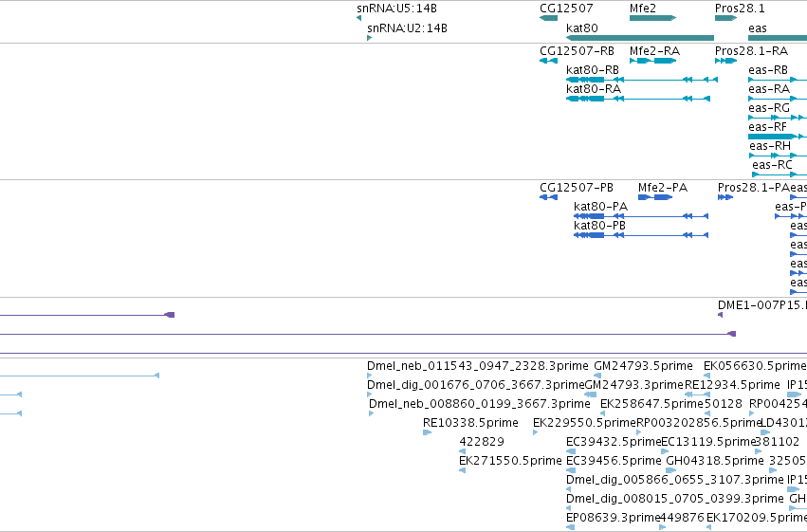Select the GM24793.3prime EST
Image resolution: width=807 pixels, height=532 pixels.
pos(591,394)
